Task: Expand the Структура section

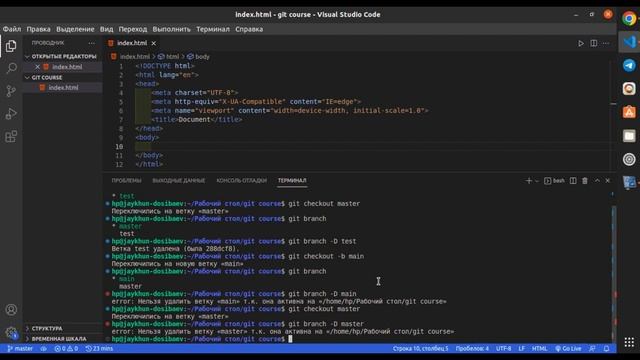Action: click(62, 328)
